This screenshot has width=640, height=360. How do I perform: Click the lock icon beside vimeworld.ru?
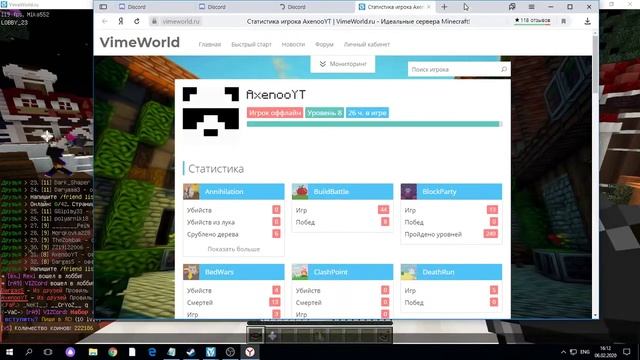coord(154,21)
